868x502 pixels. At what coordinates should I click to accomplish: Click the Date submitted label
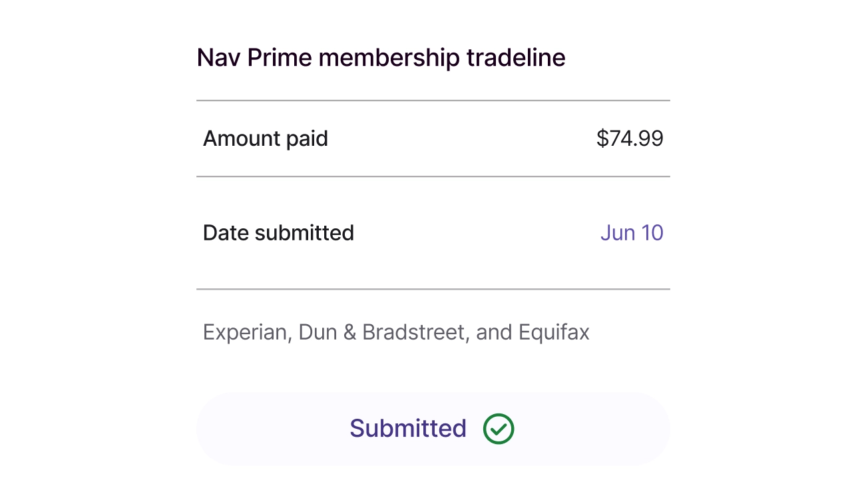278,232
